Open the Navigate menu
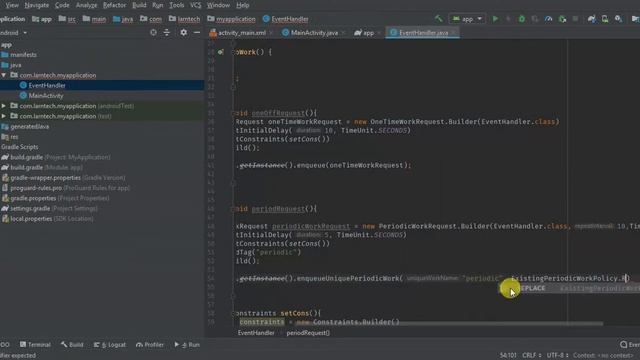Viewport: 640px width, 360px height. pos(36,5)
